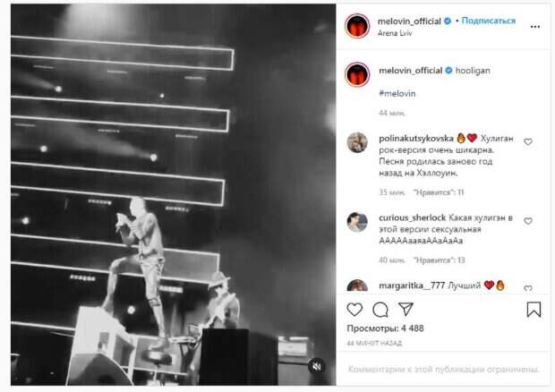Like the post with the heart icon
Screen dimensions: 555x392
click(x=354, y=310)
